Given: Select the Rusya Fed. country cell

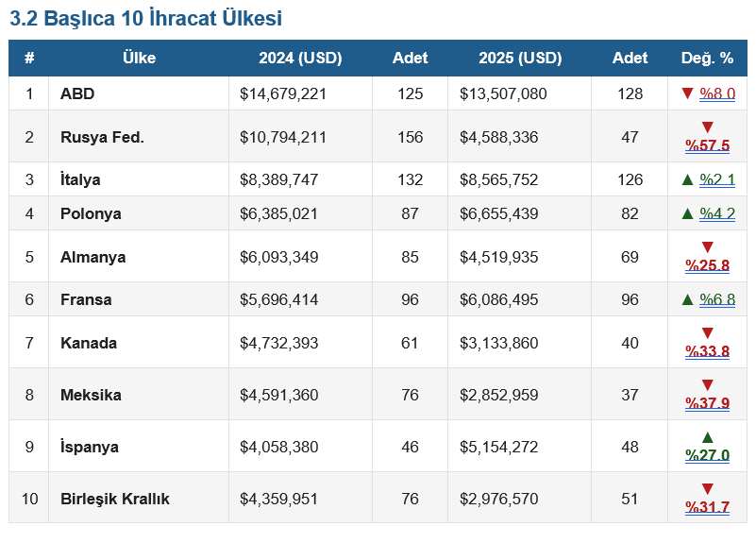Looking at the screenshot, I should [x=102, y=137].
